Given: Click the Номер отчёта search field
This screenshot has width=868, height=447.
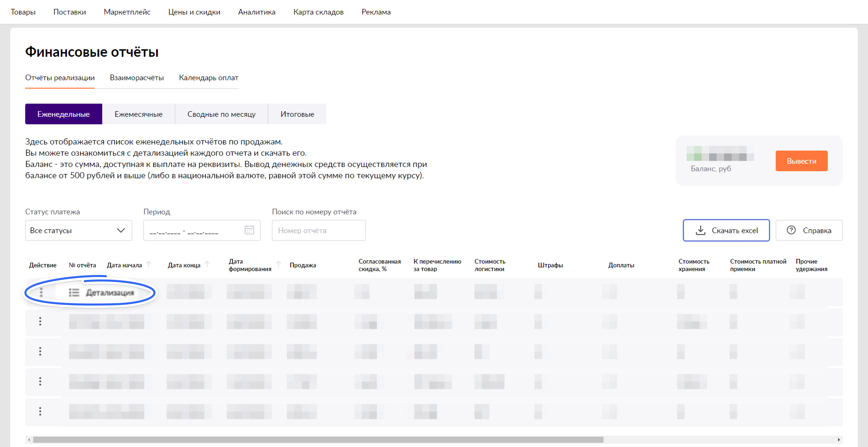Looking at the screenshot, I should [319, 230].
